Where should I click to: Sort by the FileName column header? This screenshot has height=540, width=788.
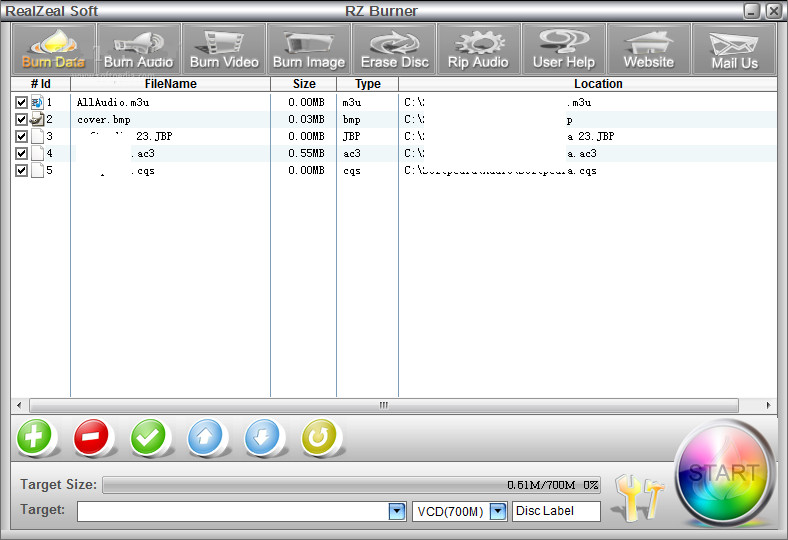coord(170,84)
